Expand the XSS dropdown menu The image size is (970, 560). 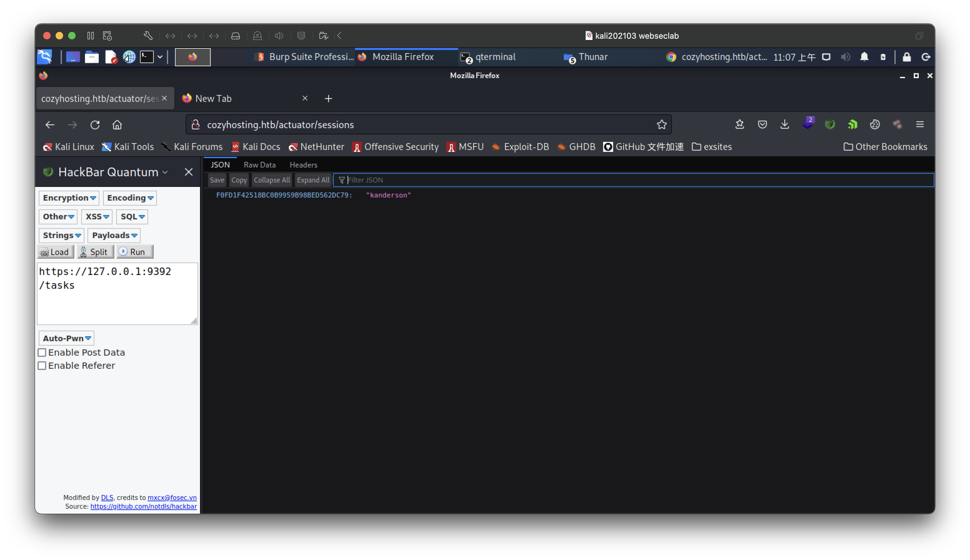point(97,216)
